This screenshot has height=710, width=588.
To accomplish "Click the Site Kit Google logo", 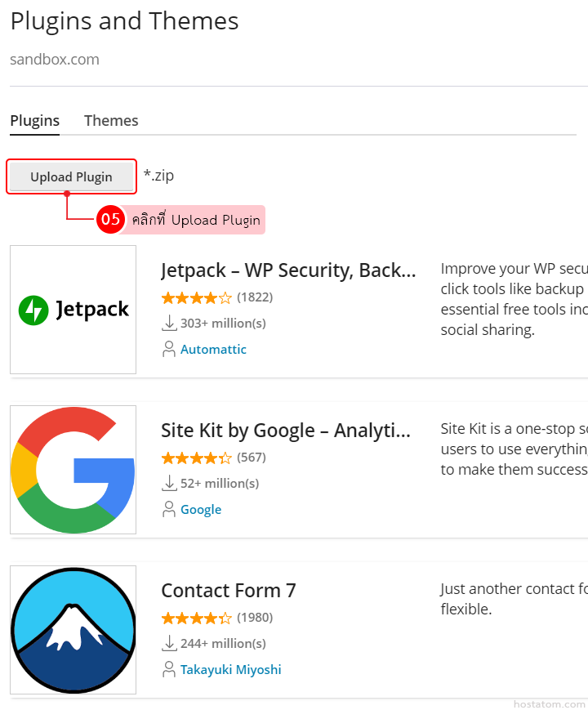I will pyautogui.click(x=73, y=470).
